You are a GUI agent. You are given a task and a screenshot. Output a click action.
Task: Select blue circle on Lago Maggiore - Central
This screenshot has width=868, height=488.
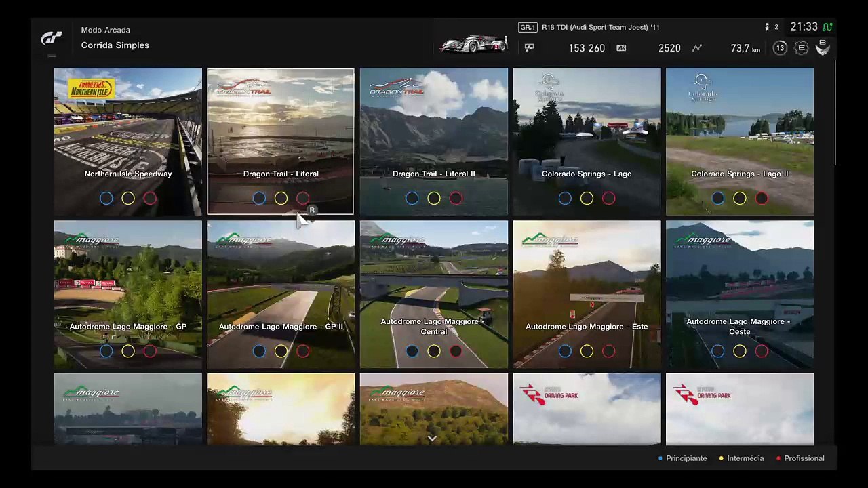point(412,351)
